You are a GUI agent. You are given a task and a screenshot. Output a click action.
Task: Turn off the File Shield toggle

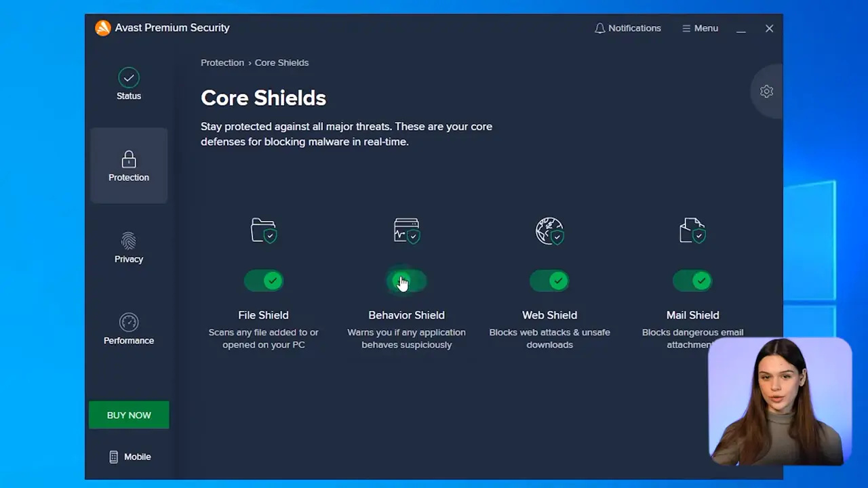tap(264, 281)
